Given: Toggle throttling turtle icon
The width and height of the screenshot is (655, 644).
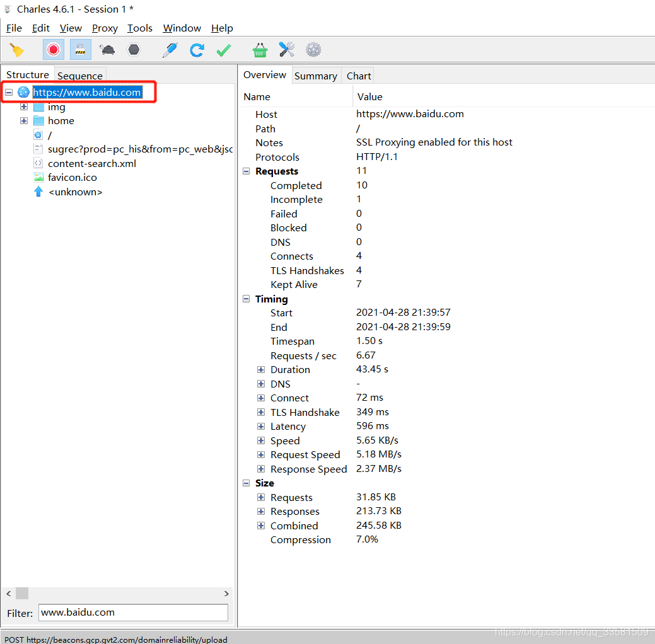Looking at the screenshot, I should (x=107, y=50).
